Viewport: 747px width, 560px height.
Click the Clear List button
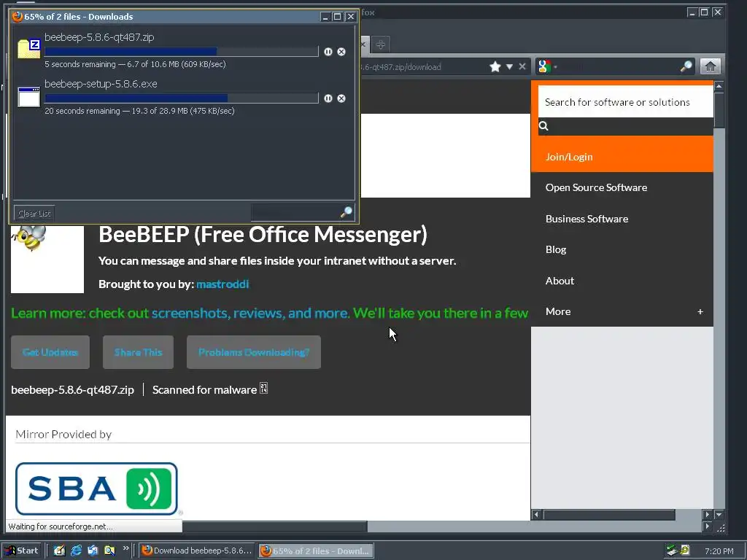[34, 214]
